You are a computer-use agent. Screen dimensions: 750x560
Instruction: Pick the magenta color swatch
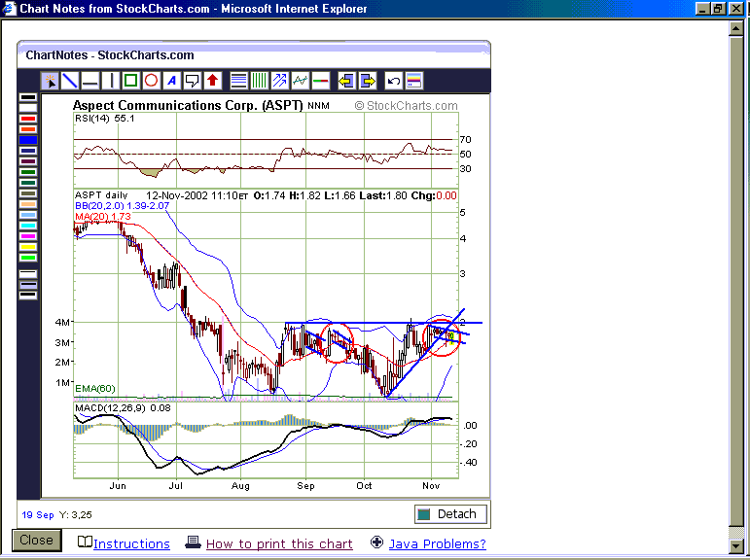[x=28, y=236]
